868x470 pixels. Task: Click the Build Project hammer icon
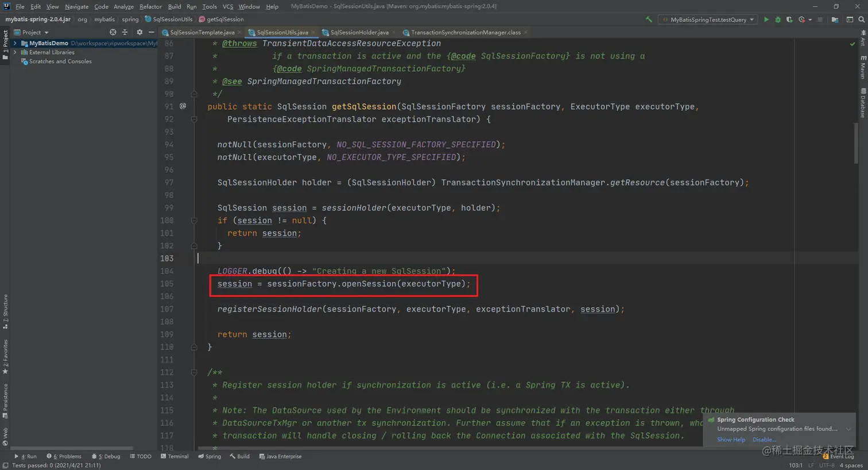pyautogui.click(x=649, y=19)
